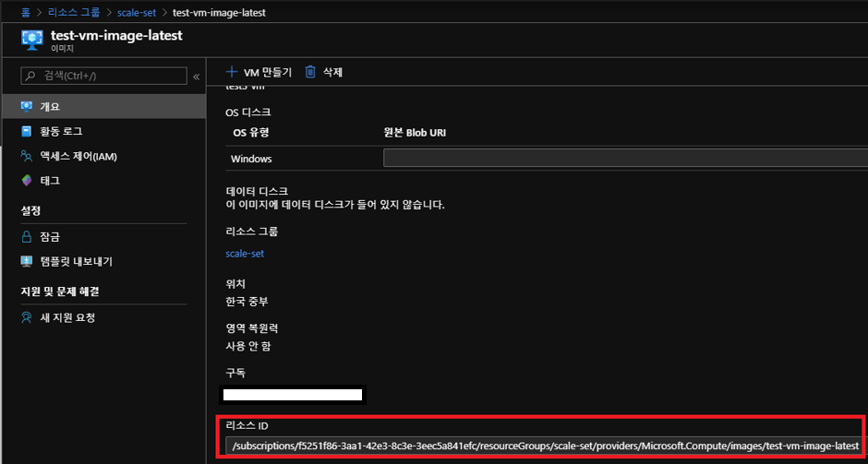868x464 pixels.
Task: Click the 개요 overview icon
Action: (x=27, y=106)
